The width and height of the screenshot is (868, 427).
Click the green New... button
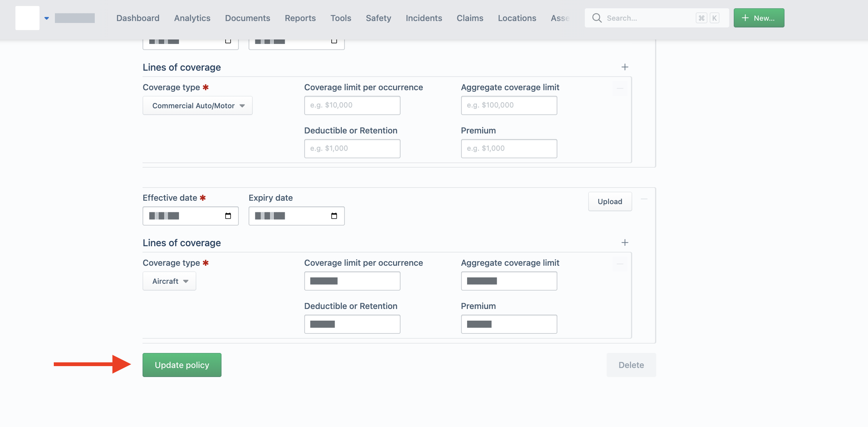(x=759, y=18)
